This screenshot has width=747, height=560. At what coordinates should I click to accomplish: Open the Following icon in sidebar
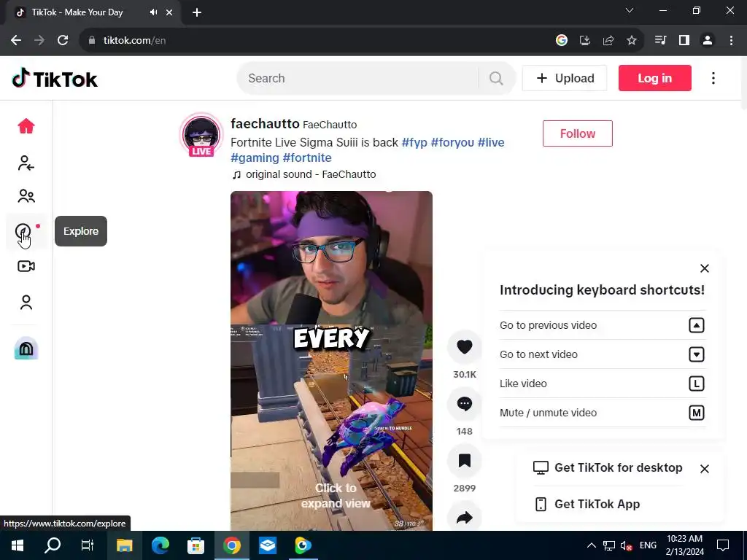click(26, 163)
